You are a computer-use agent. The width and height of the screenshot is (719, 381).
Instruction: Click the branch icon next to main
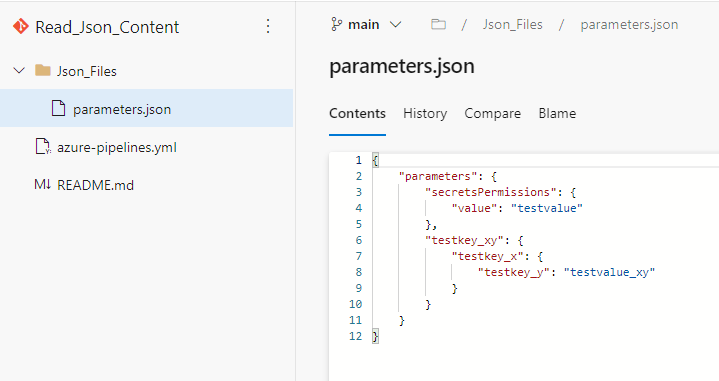tap(336, 24)
